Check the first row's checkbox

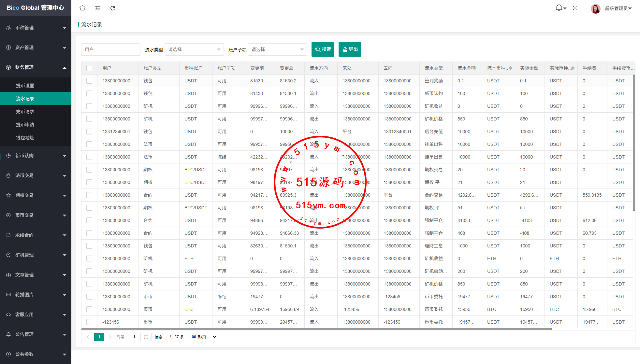coord(89,81)
